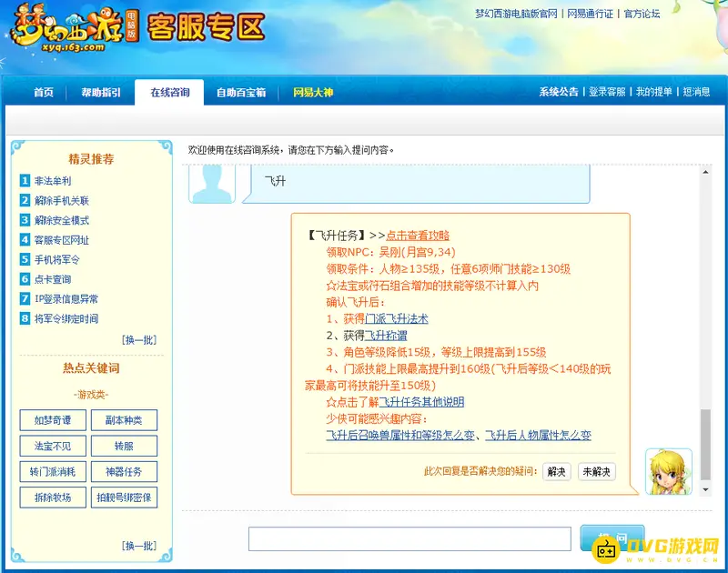The width and height of the screenshot is (728, 573).
Task: Click 换一批 under 精灵推荐 list
Action: pyautogui.click(x=139, y=340)
